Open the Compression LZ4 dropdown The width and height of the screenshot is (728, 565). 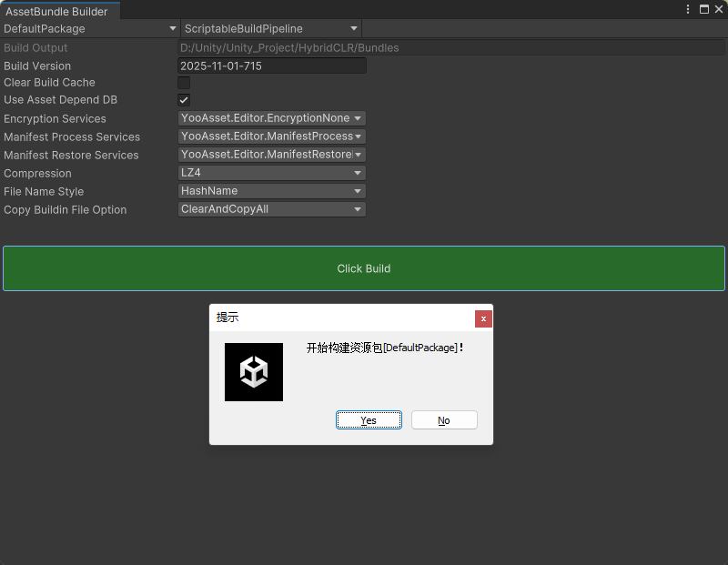271,173
